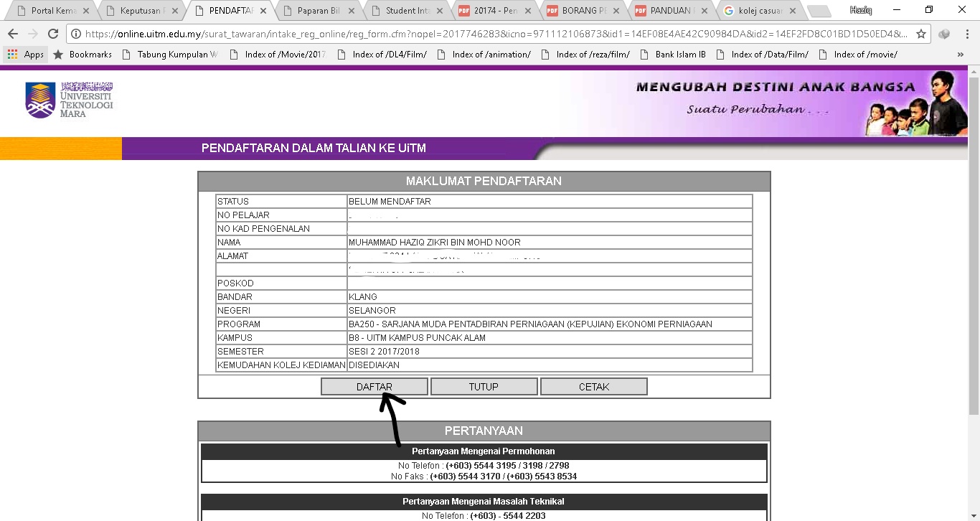Switch to the 20174 - Pen PDF tab
980x521 pixels.
point(495,11)
